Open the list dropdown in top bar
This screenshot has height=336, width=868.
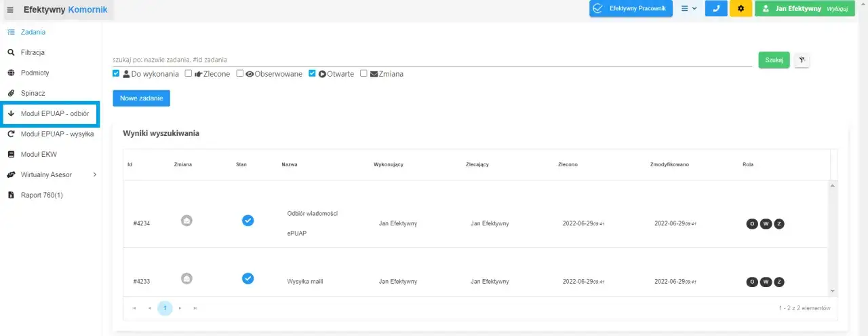688,9
